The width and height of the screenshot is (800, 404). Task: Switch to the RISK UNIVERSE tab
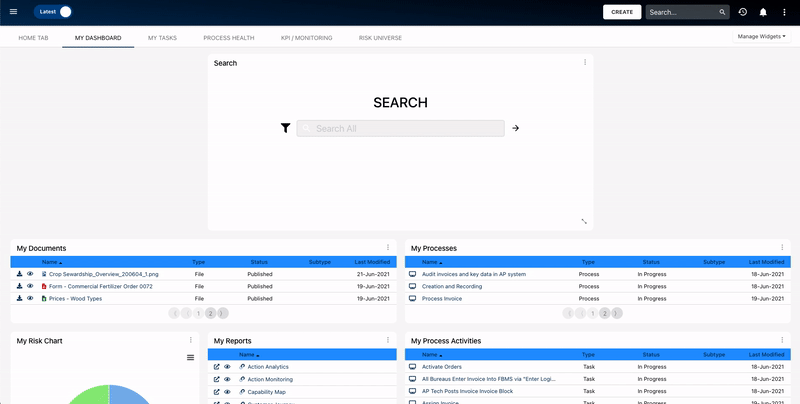coord(380,38)
